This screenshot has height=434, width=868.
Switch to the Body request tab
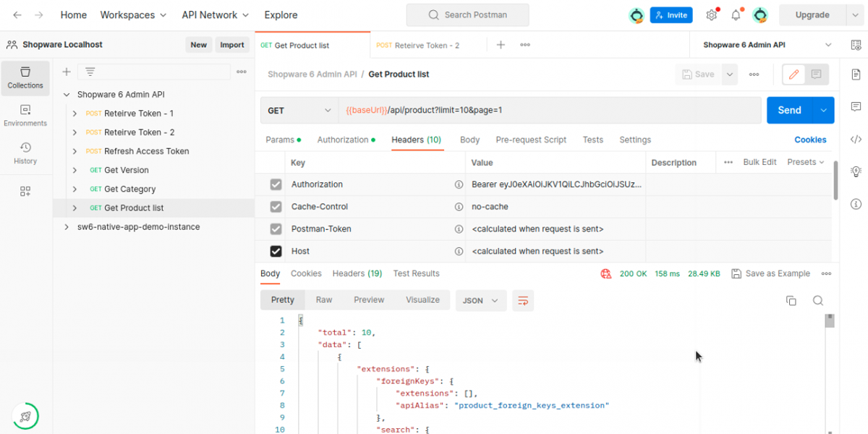469,140
